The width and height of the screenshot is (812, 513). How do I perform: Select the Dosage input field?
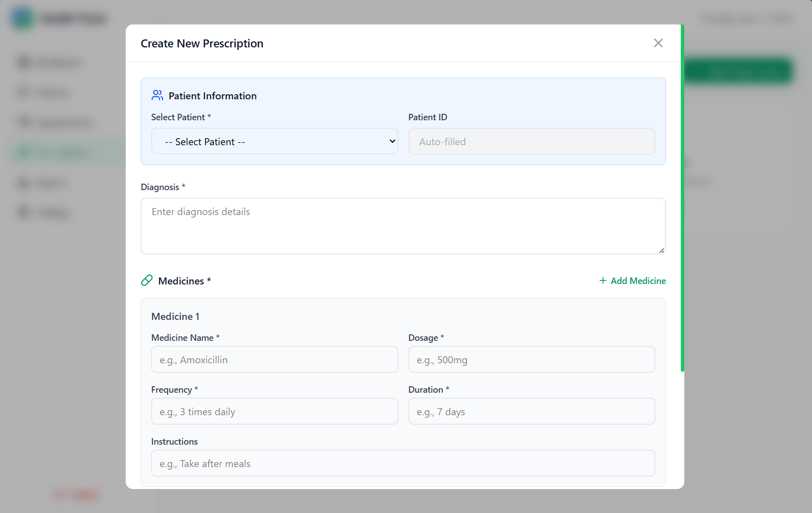point(531,360)
